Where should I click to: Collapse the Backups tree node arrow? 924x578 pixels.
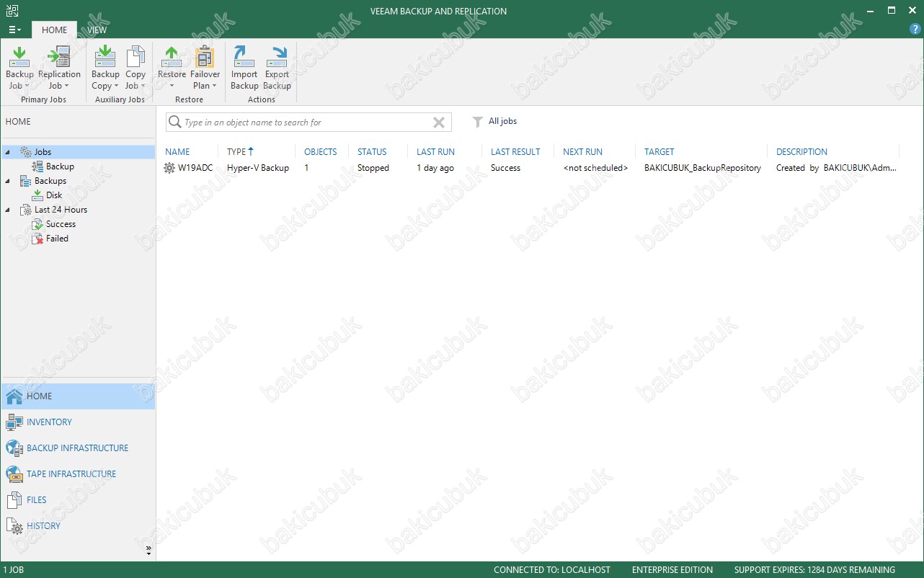pyautogui.click(x=7, y=181)
